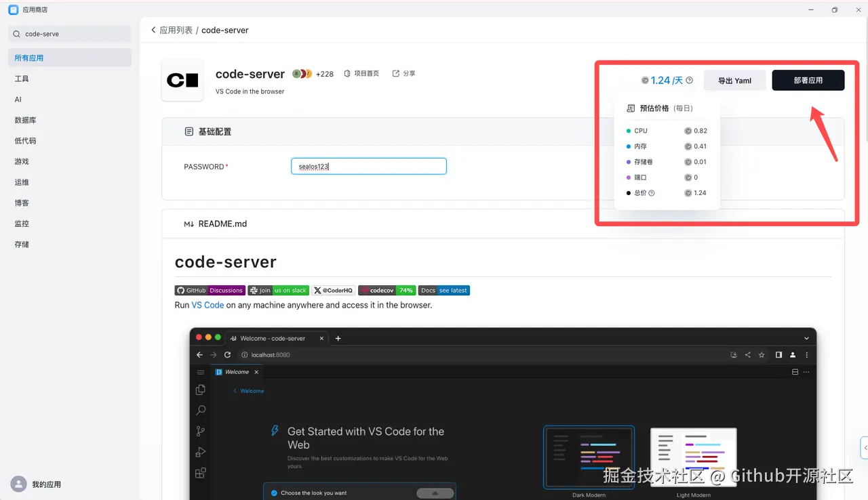Image resolution: width=868 pixels, height=500 pixels.
Task: Click the 1.24 /天 daily price
Action: tap(667, 80)
